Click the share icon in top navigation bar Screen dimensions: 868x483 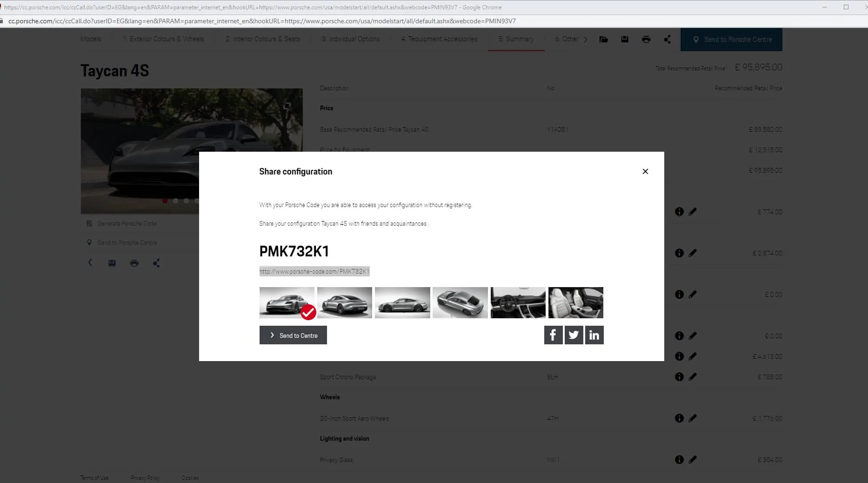(667, 40)
